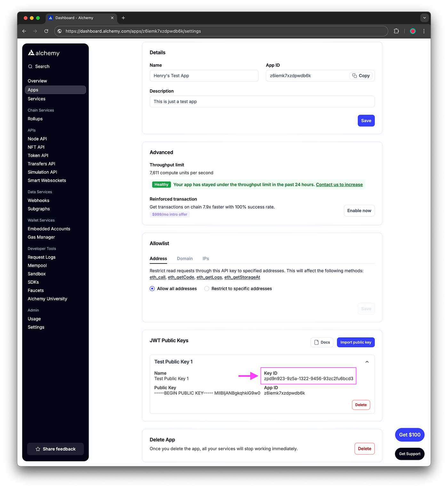
Task: Open Smart Websockets in the sidebar
Action: [47, 180]
